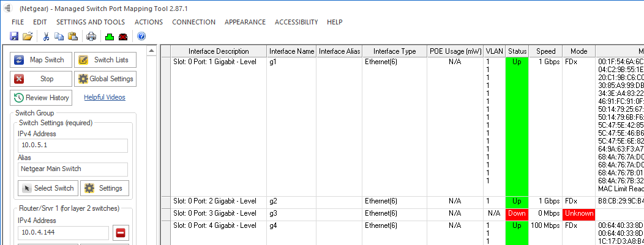Viewport: 644px width, 245px height.
Task: Click the Paste clipboard toolbar icon
Action: 73,37
